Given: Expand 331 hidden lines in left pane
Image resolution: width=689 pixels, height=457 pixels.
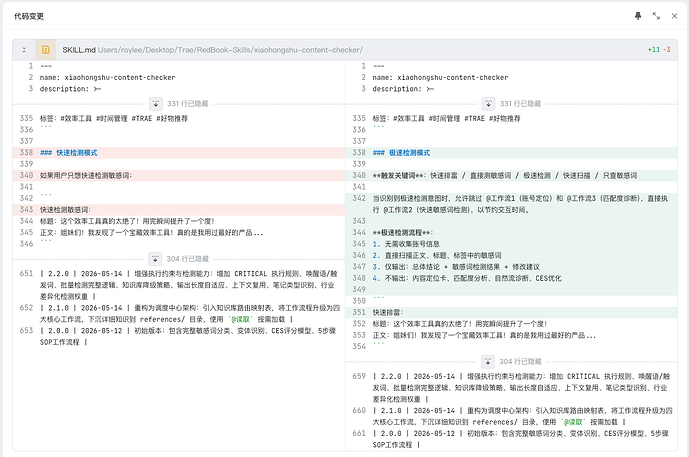Looking at the screenshot, I should click(x=156, y=104).
